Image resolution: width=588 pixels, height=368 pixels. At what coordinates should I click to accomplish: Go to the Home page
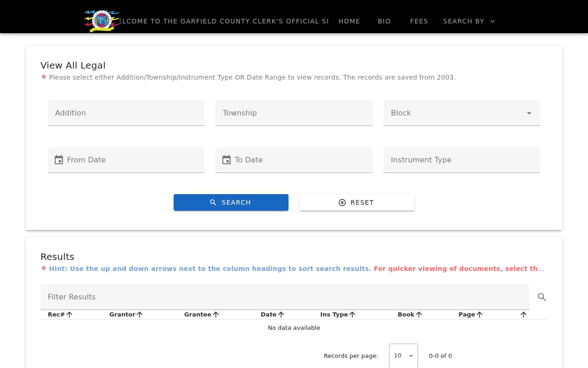pos(349,21)
